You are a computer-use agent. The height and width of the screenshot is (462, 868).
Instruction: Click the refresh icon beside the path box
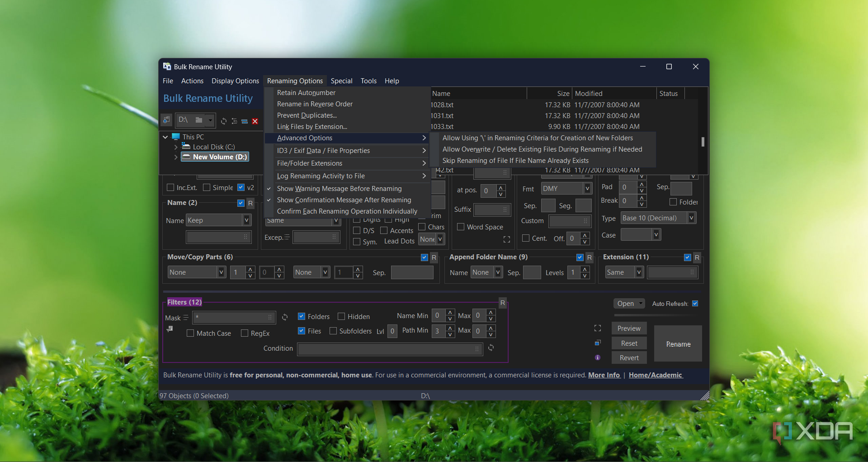[224, 121]
